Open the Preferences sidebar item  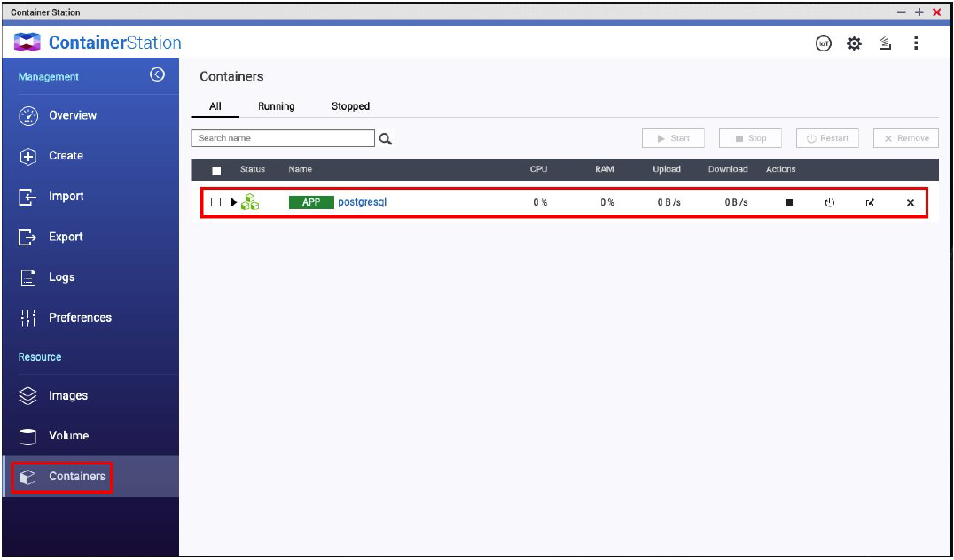click(x=80, y=317)
